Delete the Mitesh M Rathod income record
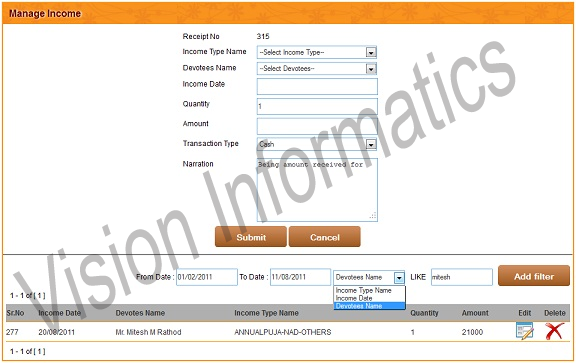This screenshot has width=576, height=363. (554, 331)
